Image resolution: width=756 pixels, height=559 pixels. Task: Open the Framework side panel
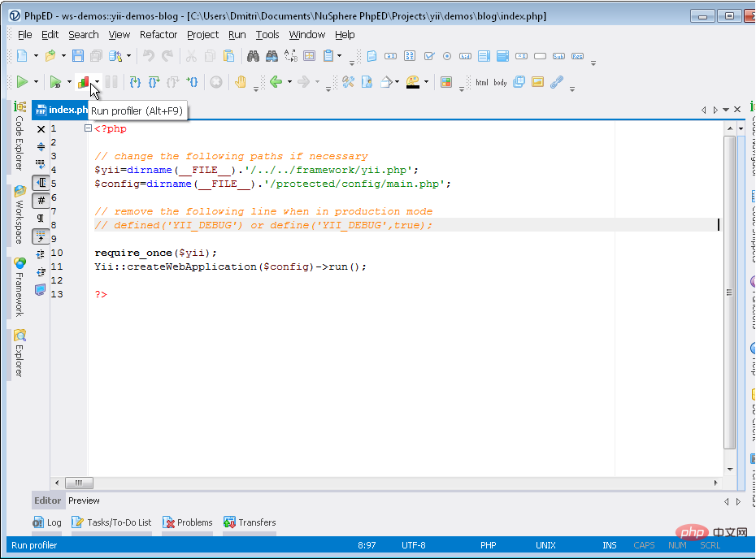tap(20, 288)
